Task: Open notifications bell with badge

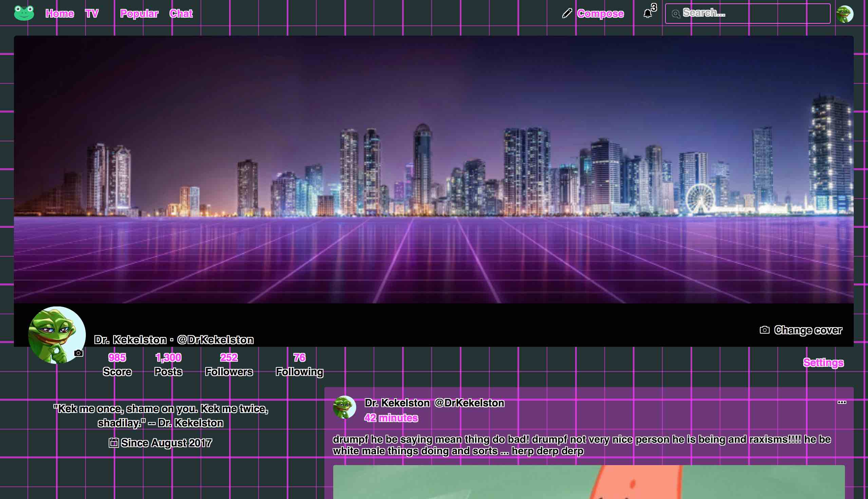Action: (647, 13)
